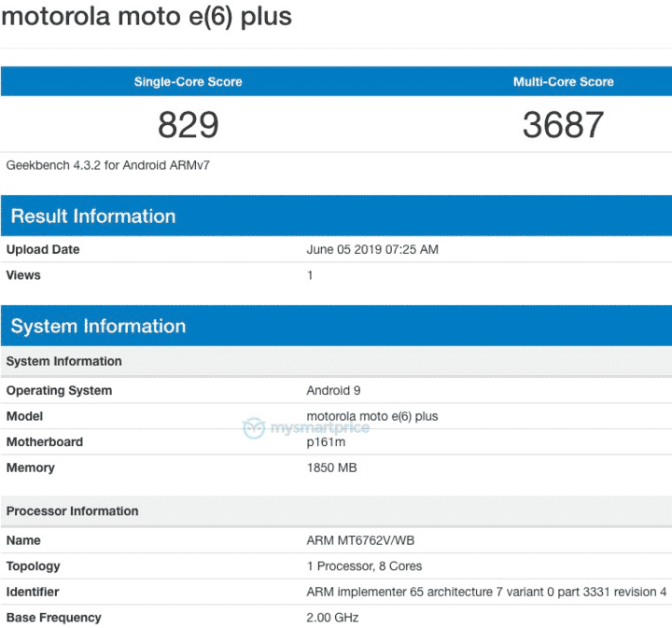Click the 'Result Information' section header

click(x=336, y=216)
